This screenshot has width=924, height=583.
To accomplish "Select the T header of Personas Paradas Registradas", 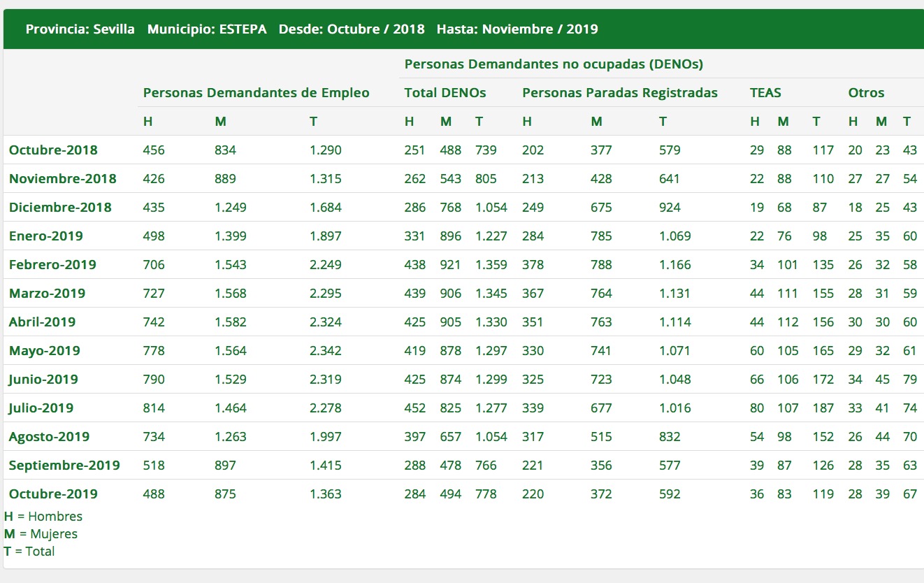I will coord(663,121).
